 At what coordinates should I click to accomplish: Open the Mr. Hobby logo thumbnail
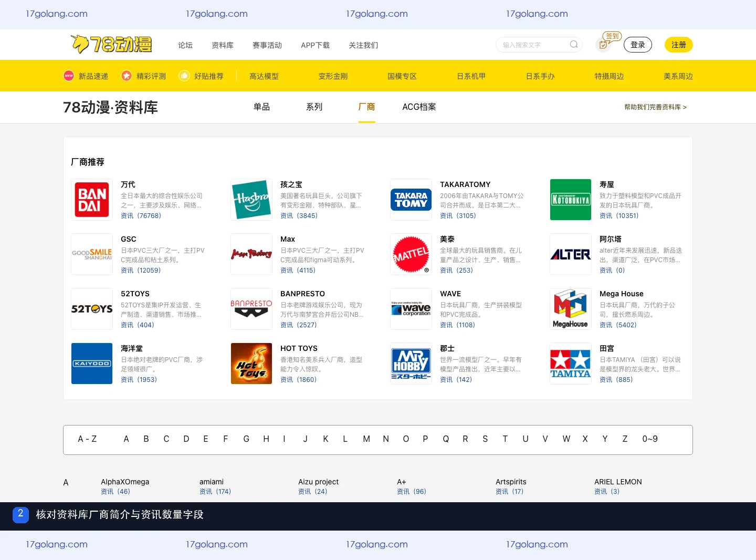click(x=411, y=364)
